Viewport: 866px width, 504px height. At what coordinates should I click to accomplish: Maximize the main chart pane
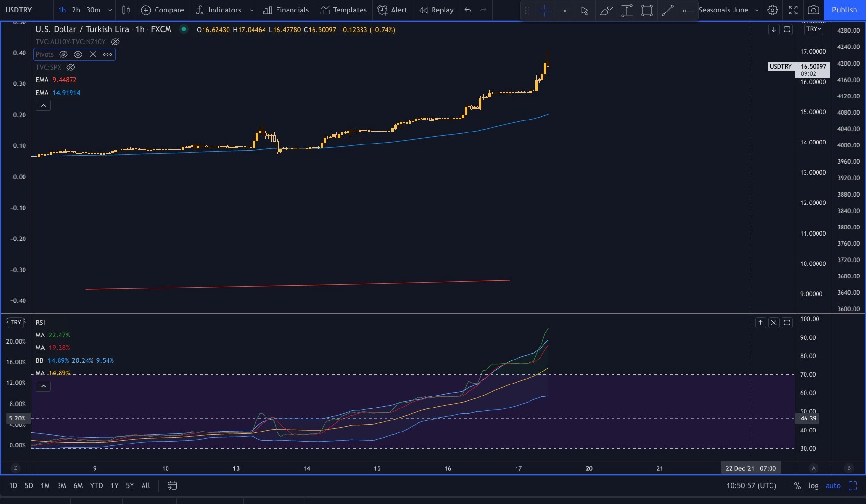point(787,30)
